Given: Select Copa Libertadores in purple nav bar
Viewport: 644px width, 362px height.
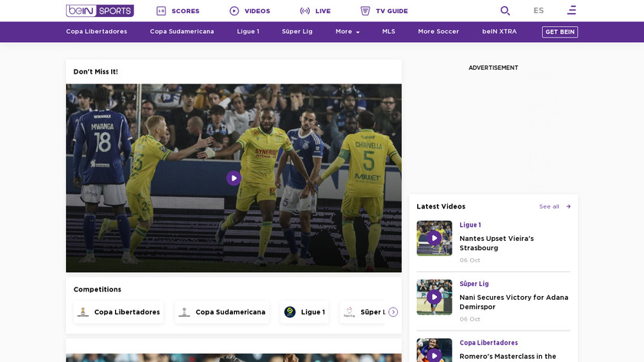Looking at the screenshot, I should click(97, 31).
